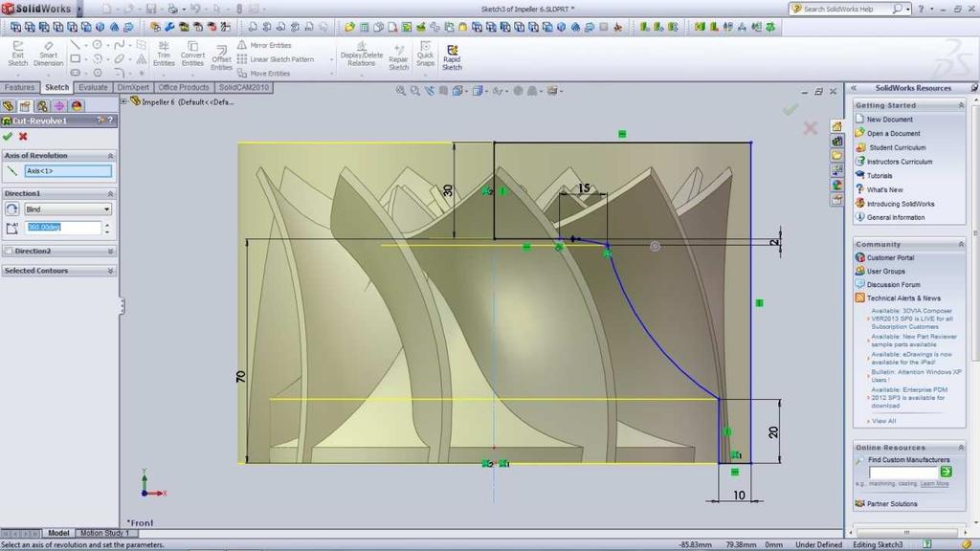Click the Partner Solutions link

[x=892, y=503]
